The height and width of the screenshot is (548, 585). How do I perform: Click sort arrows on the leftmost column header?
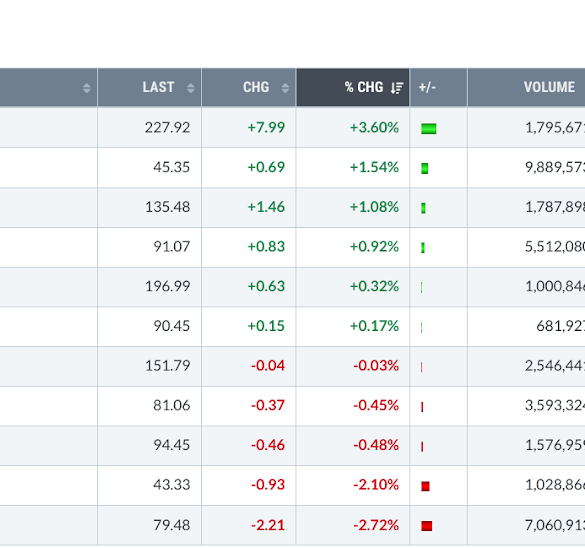[x=87, y=88]
